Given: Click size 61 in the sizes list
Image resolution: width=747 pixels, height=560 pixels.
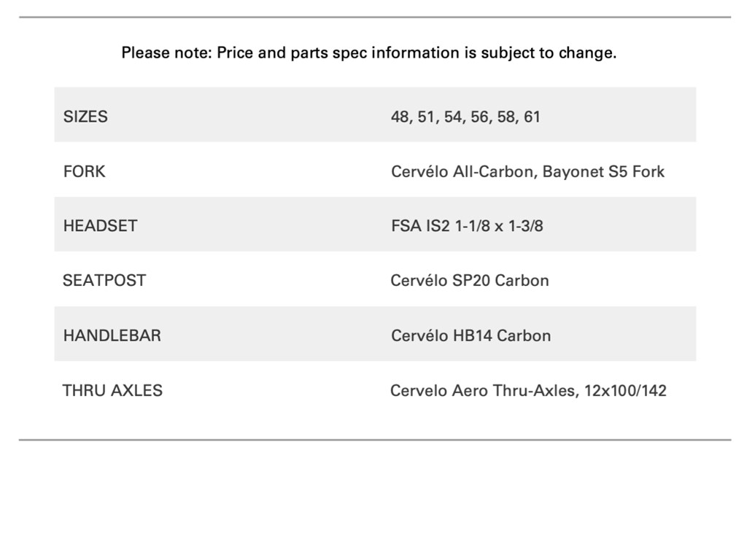Looking at the screenshot, I should tap(532, 117).
